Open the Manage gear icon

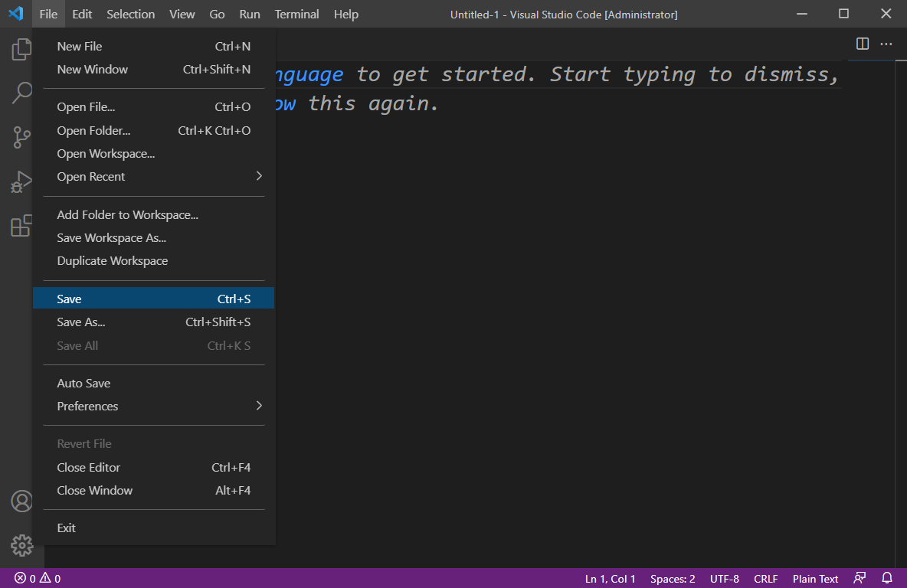(x=21, y=545)
